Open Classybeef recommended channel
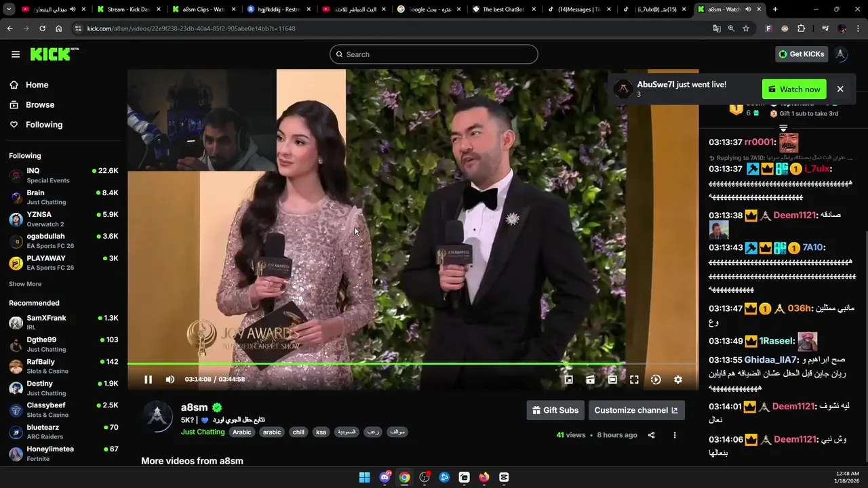The width and height of the screenshot is (868, 488). pyautogui.click(x=64, y=409)
